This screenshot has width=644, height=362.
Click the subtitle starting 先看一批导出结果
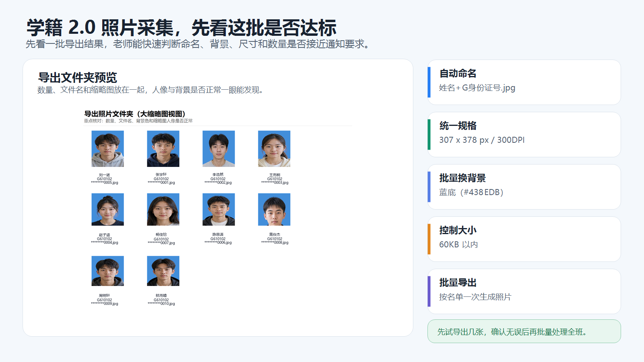coord(198,44)
